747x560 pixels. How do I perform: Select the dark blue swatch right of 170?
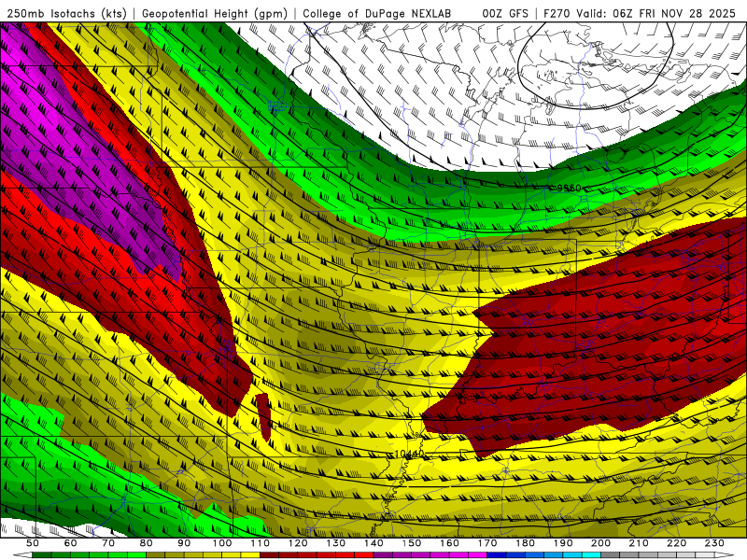point(497,555)
